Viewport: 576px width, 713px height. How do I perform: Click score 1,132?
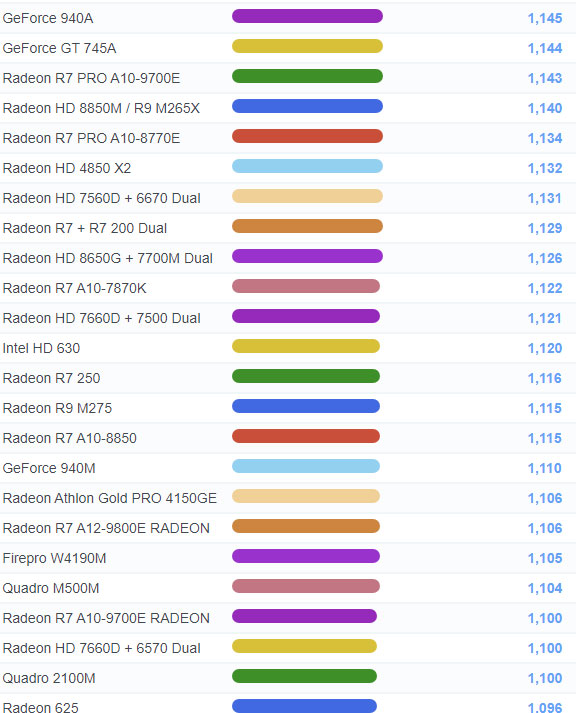545,168
